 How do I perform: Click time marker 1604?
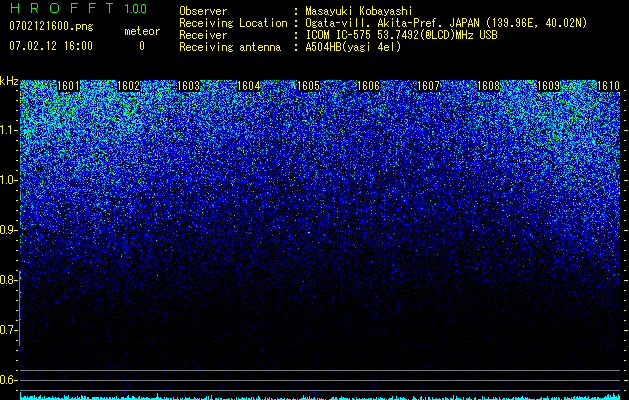pyautogui.click(x=248, y=86)
